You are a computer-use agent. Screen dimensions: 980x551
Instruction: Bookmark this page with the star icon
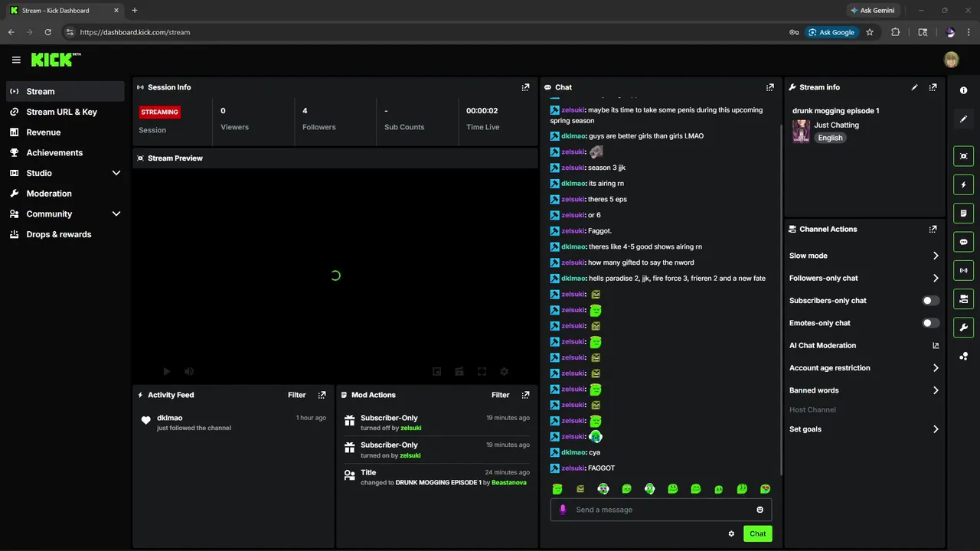tap(870, 32)
